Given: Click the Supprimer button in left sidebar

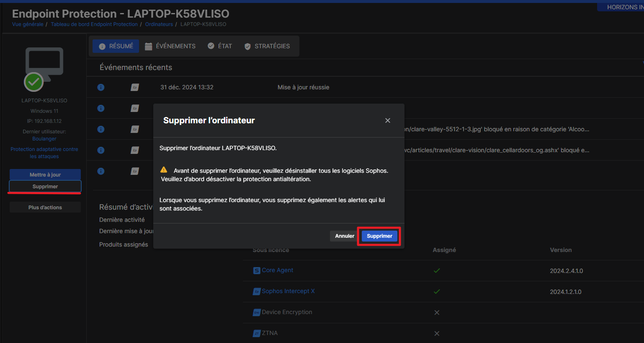Looking at the screenshot, I should (45, 187).
